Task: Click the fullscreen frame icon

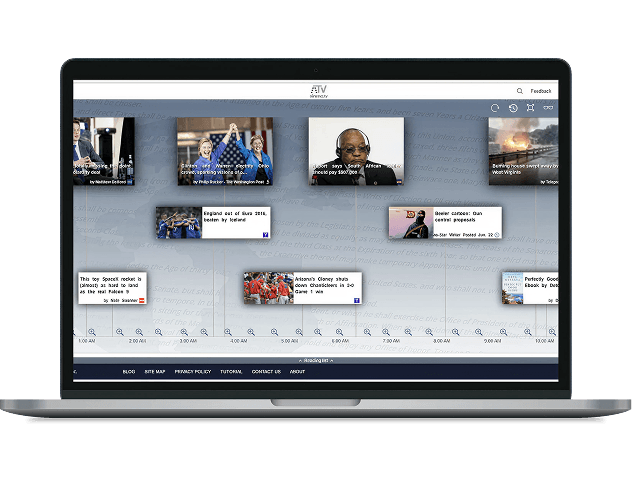Action: pos(530,108)
